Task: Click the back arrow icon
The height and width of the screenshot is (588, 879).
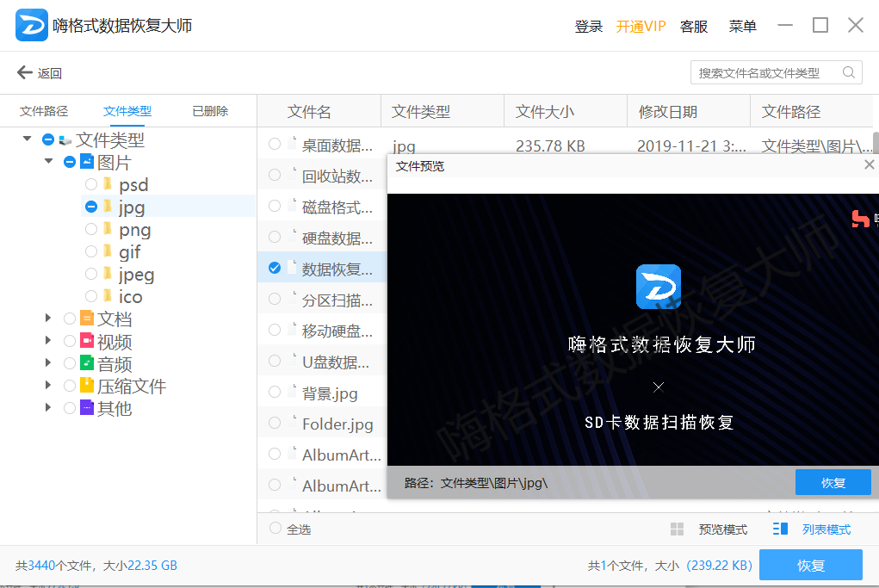Action: point(25,72)
